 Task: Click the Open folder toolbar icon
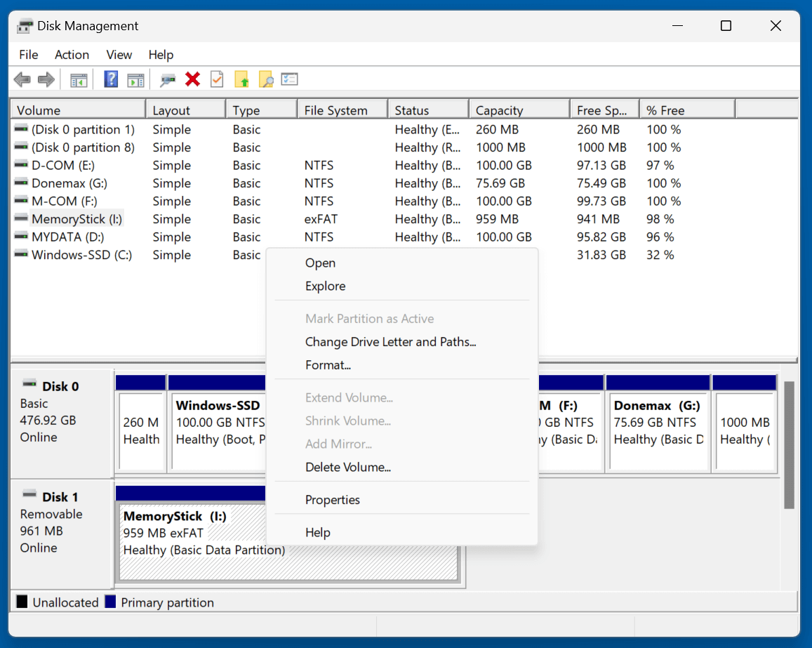point(241,79)
